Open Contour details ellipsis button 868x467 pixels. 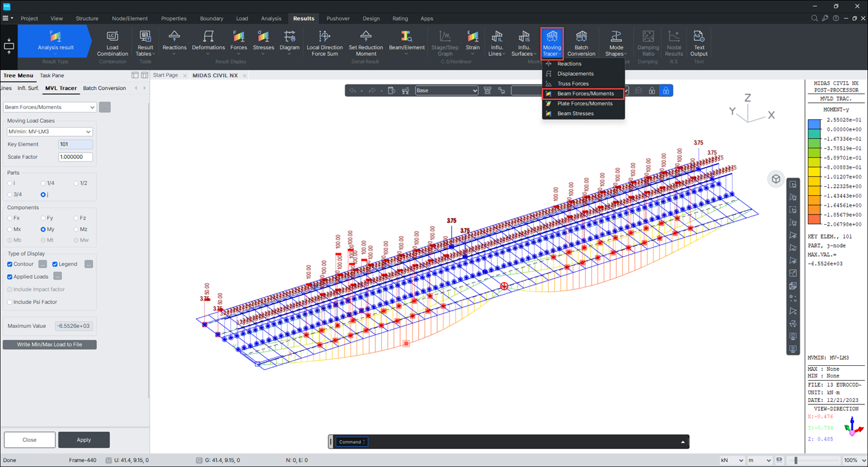click(43, 264)
